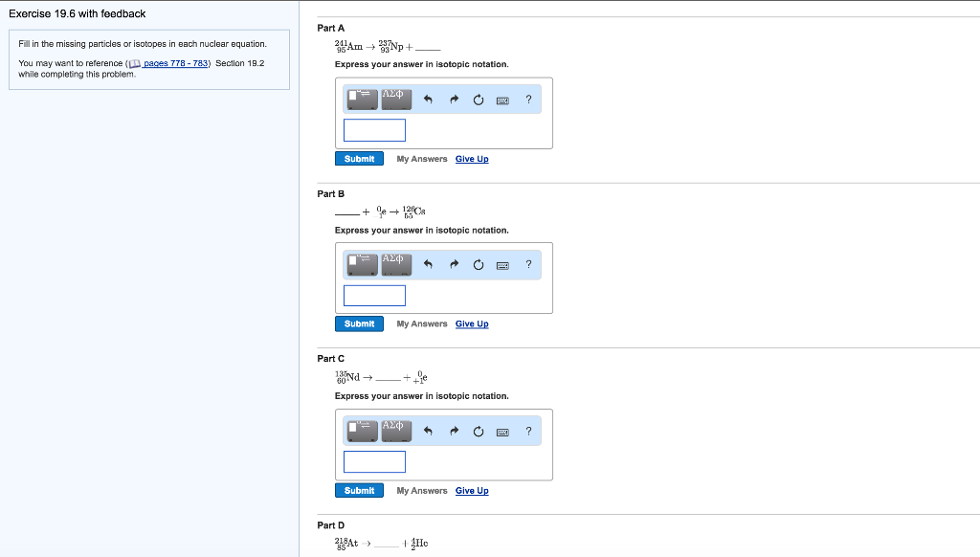Click undo arrow in Part A toolbar
This screenshot has width=980, height=557.
pos(428,100)
